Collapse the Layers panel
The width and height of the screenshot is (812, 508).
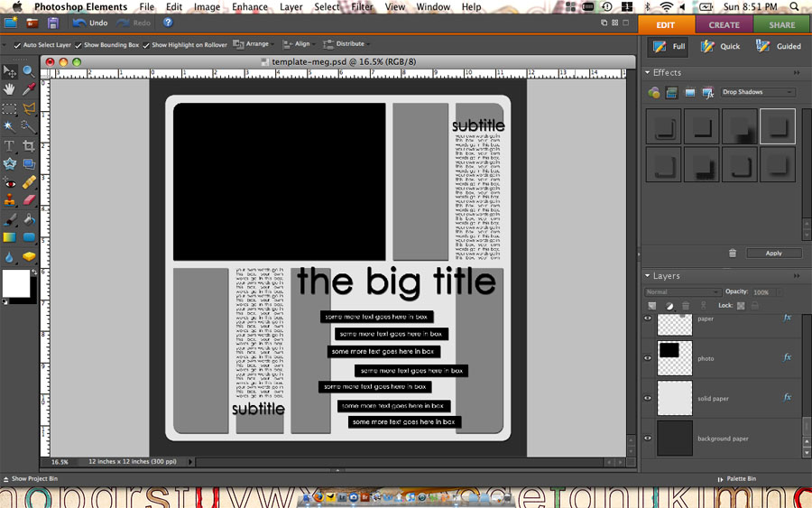click(x=648, y=276)
